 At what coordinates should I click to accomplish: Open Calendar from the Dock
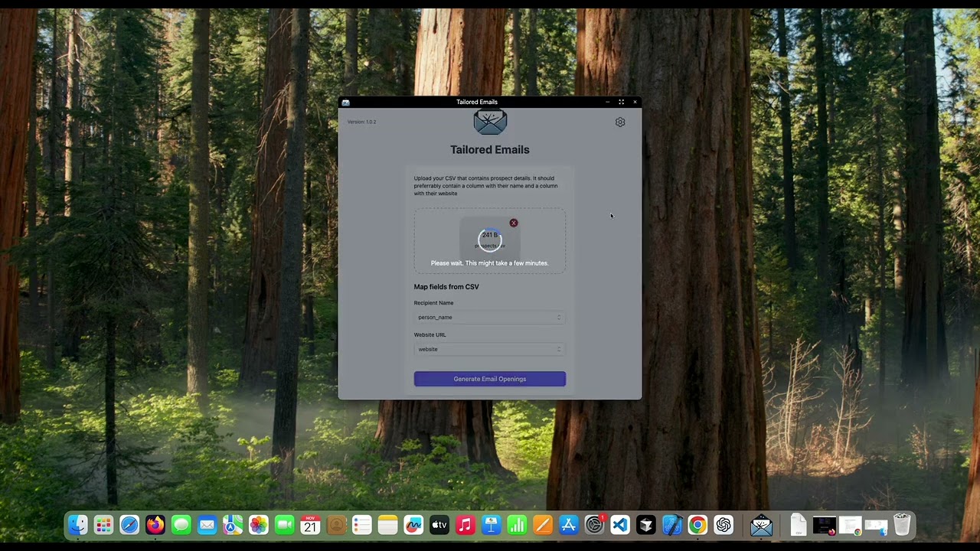pyautogui.click(x=310, y=525)
